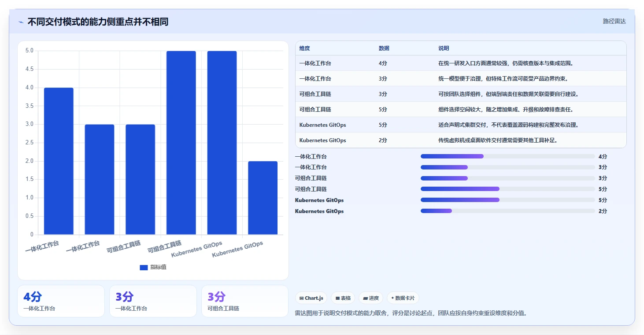Select the 4分 一体化工作台 data card
The height and width of the screenshot is (335, 644).
[61, 301]
